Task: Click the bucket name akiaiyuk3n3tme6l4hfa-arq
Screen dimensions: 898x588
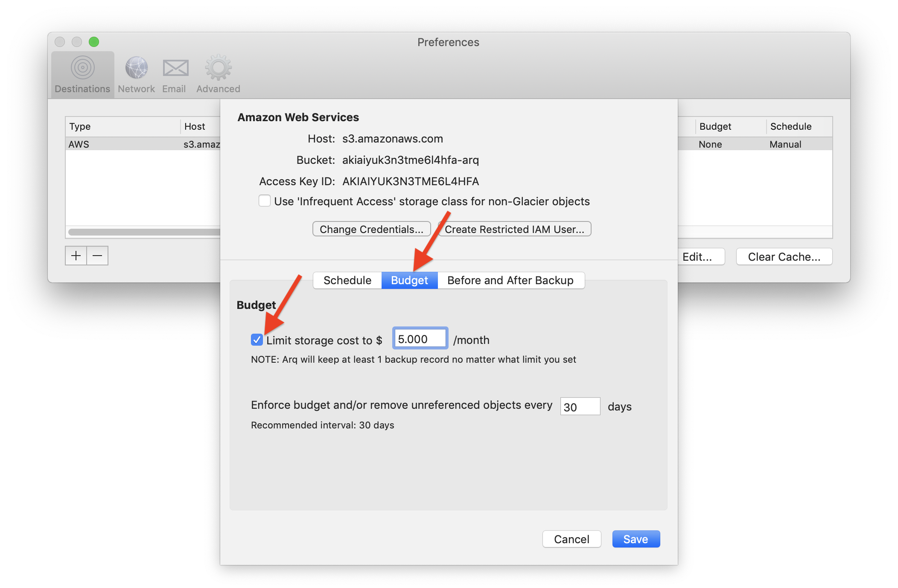Action: 411,160
